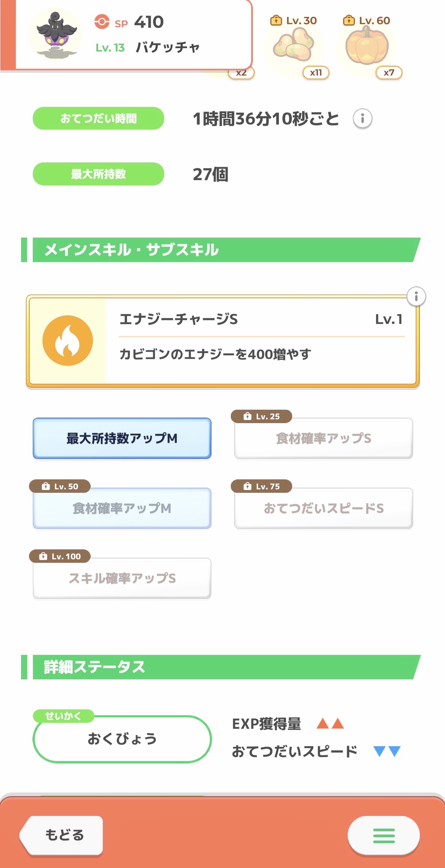Tap the おくびょう nature box
This screenshot has width=445, height=868.
[122, 739]
